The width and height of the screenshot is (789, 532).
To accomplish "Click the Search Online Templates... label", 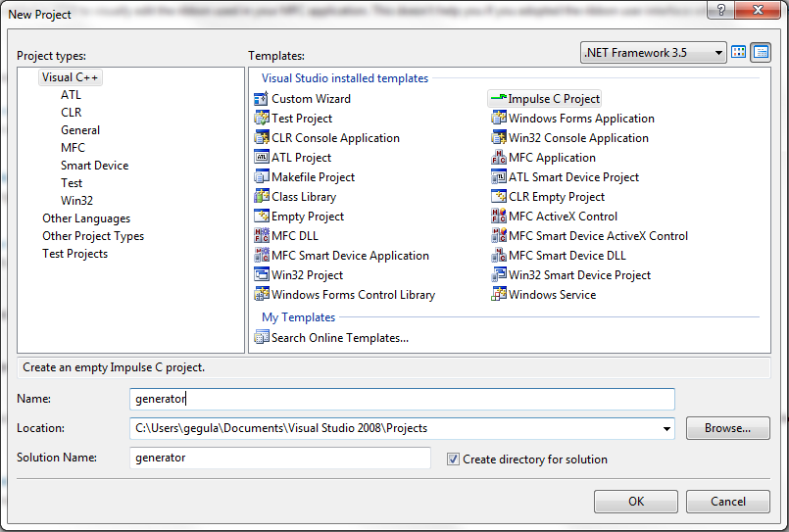I will click(340, 338).
